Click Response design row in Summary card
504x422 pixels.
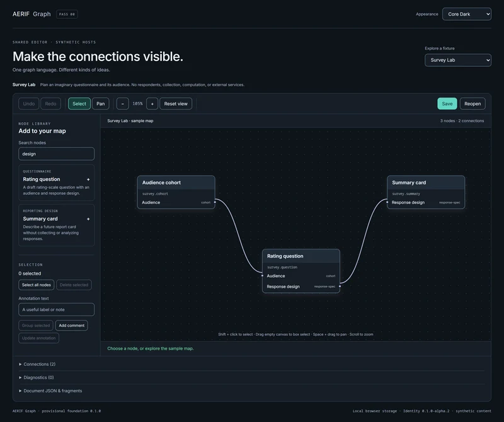click(426, 202)
